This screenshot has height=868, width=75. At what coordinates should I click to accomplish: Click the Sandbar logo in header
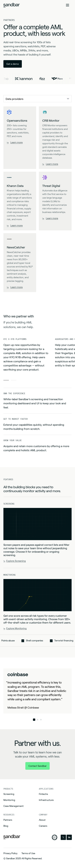pyautogui.click(x=11, y=5)
